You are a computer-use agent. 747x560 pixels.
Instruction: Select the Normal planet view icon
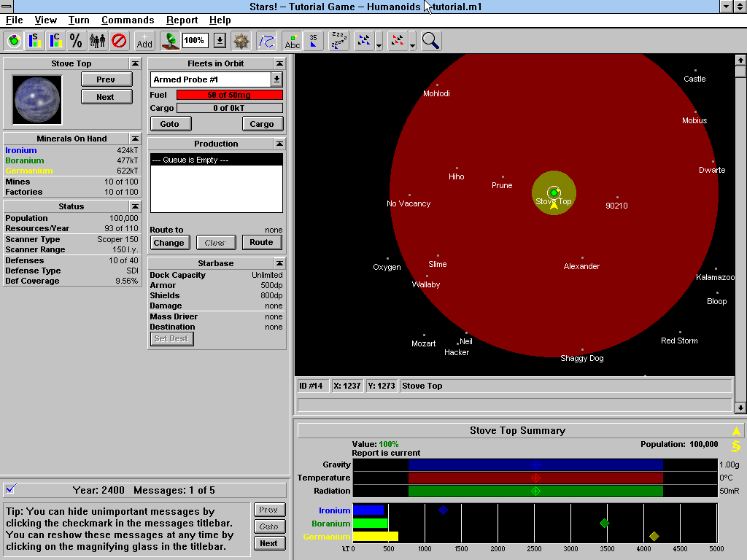point(14,41)
